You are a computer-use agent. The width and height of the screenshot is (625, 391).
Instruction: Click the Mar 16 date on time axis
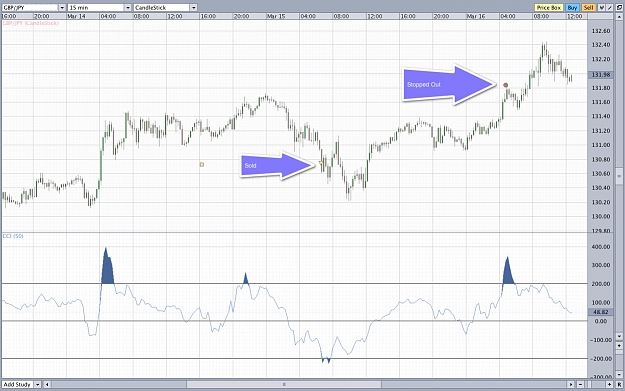point(476,16)
